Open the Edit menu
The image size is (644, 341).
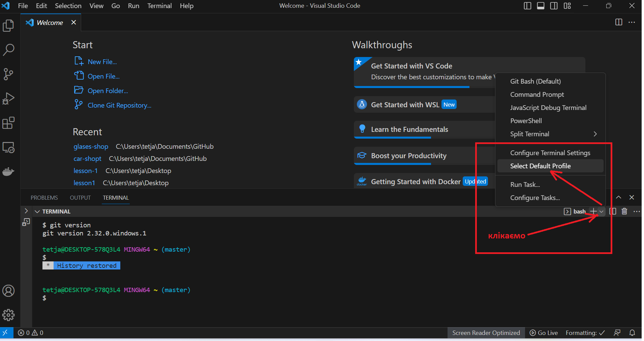(x=41, y=6)
